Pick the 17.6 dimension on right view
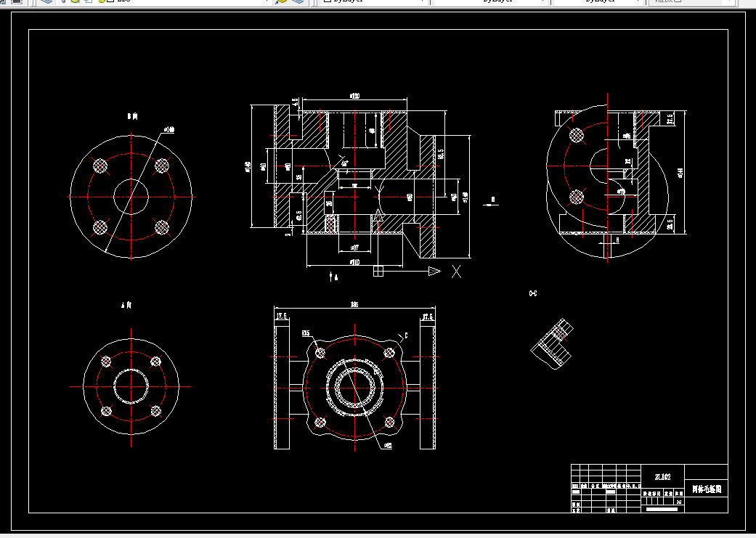 coord(670,118)
